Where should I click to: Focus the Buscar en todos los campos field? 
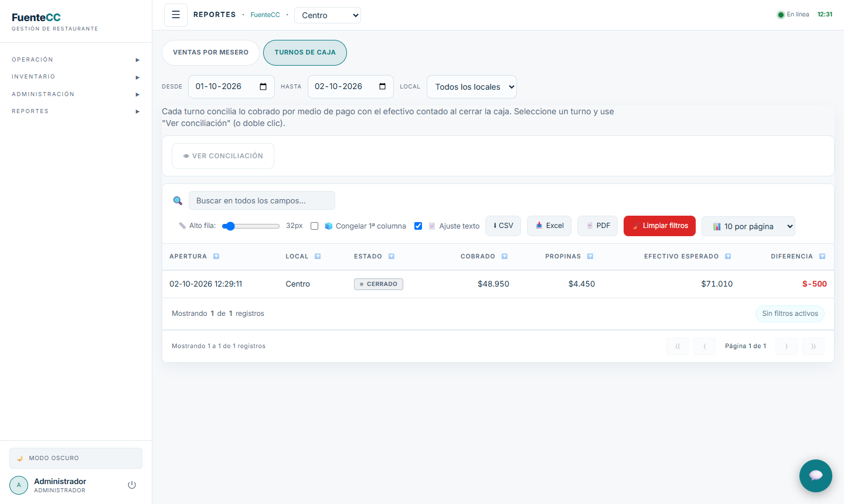tap(262, 200)
